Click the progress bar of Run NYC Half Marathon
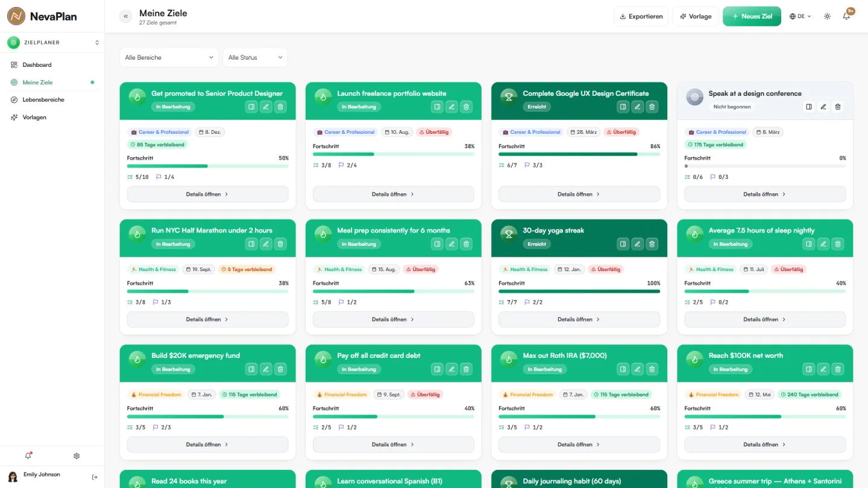The width and height of the screenshot is (868, 488). (207, 291)
